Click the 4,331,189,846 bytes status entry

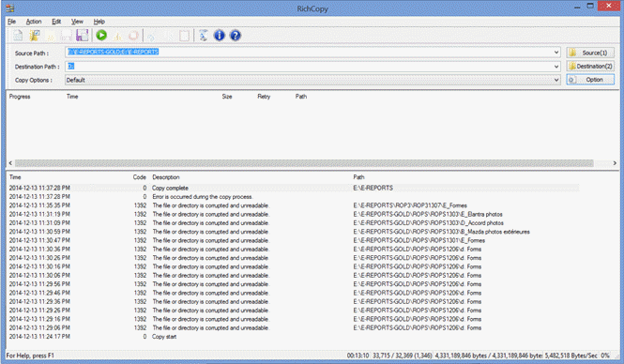coord(488,356)
